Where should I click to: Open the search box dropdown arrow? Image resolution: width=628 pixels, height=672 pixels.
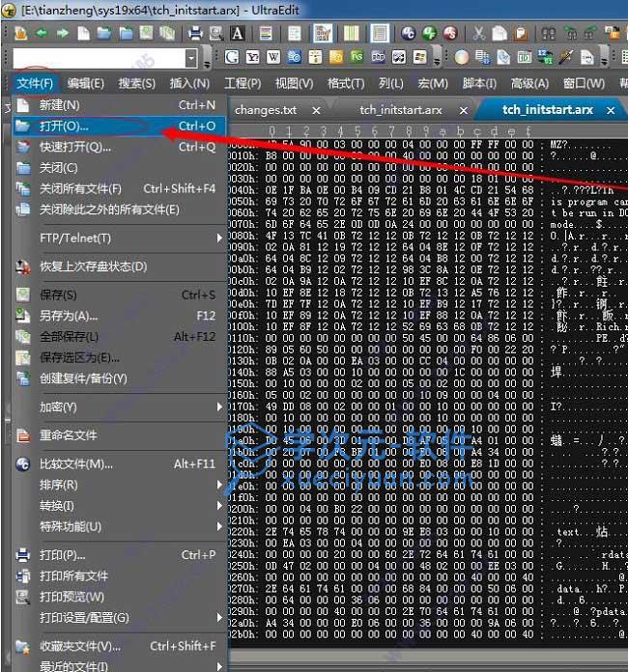point(191,58)
